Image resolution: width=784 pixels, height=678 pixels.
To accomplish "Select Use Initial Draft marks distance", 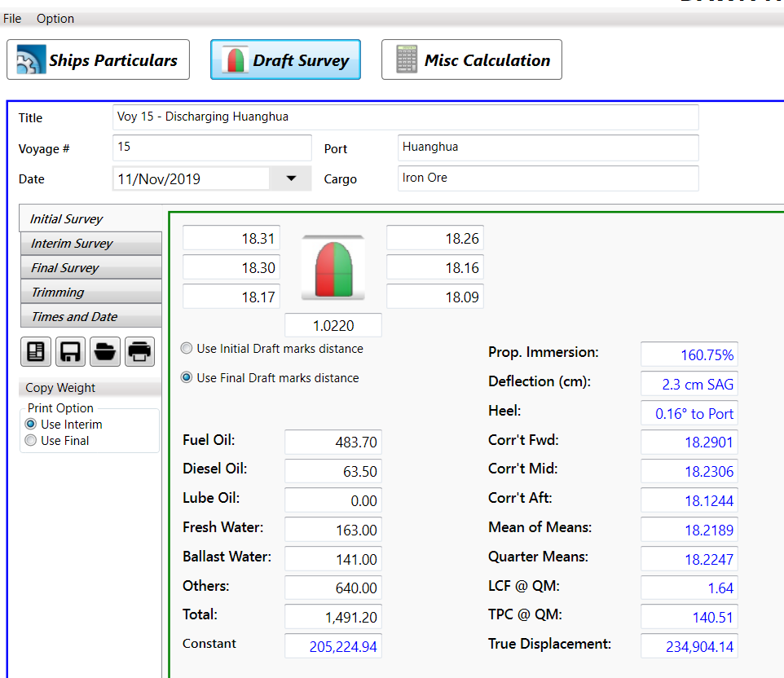I will 187,349.
